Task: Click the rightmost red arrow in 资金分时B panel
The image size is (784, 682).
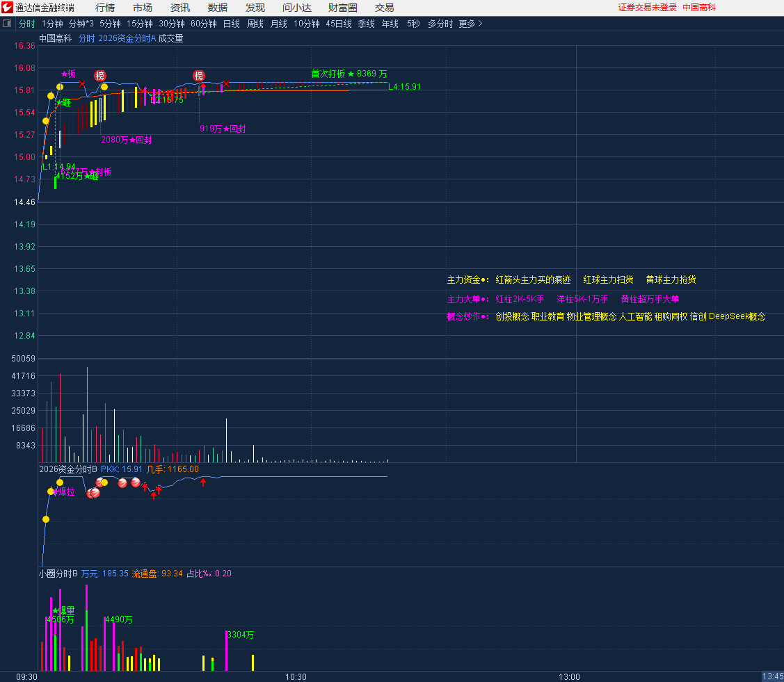Action: point(203,482)
